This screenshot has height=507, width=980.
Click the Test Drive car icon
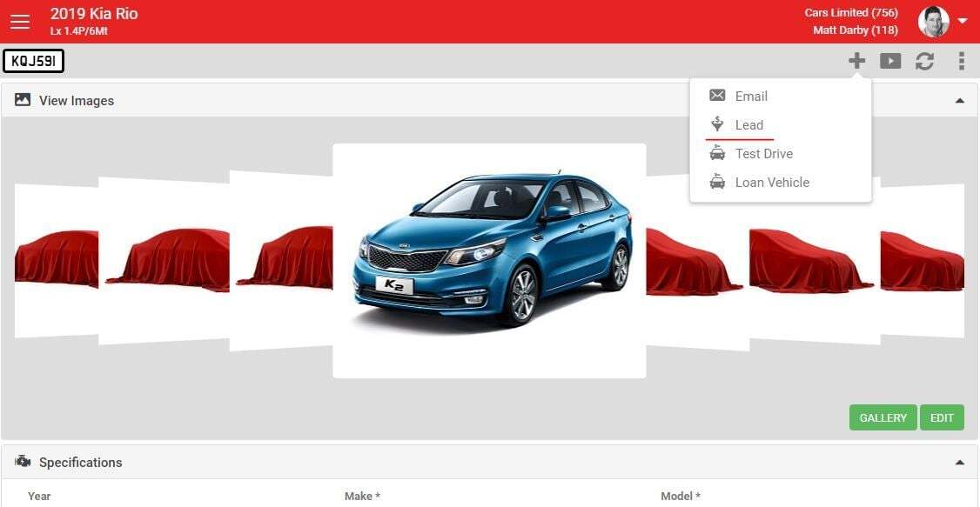tap(717, 153)
